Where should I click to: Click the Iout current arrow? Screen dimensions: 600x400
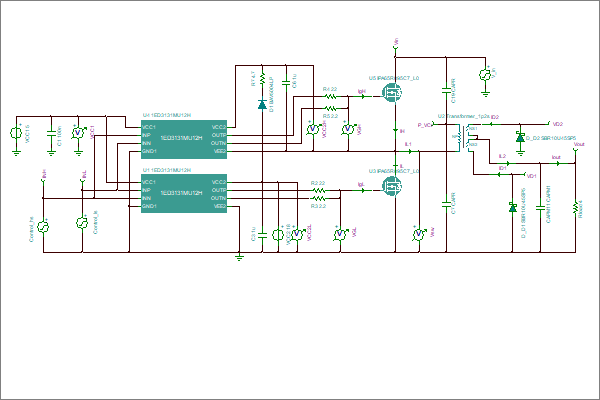coord(557,163)
